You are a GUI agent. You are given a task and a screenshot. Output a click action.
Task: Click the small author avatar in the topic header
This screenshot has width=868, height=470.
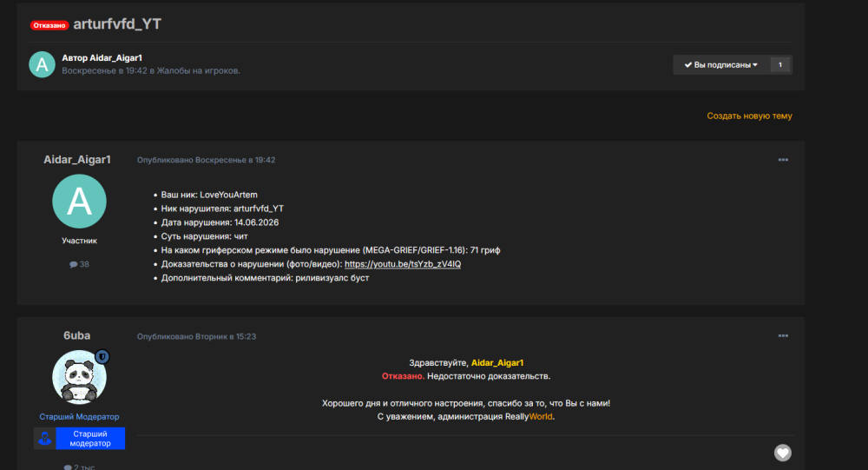[42, 65]
